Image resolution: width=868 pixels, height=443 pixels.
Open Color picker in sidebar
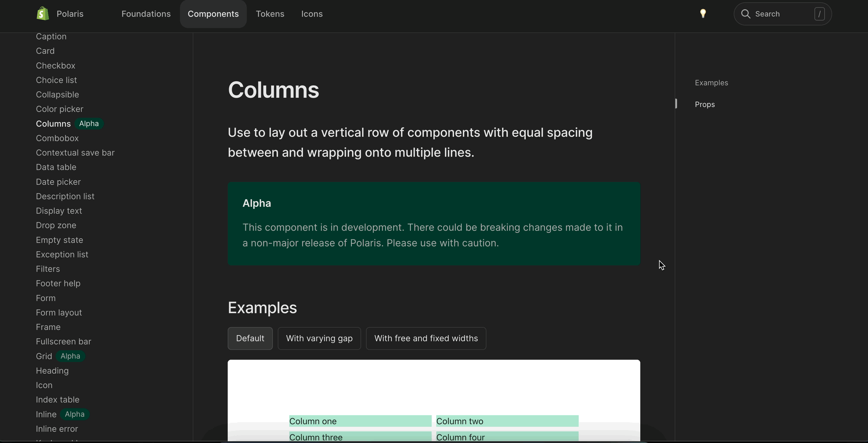click(60, 109)
